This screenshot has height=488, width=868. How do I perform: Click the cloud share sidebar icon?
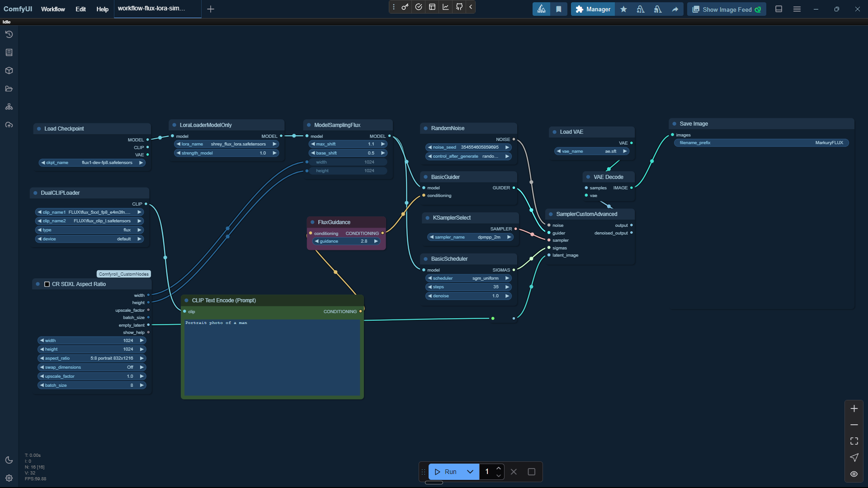click(x=9, y=125)
